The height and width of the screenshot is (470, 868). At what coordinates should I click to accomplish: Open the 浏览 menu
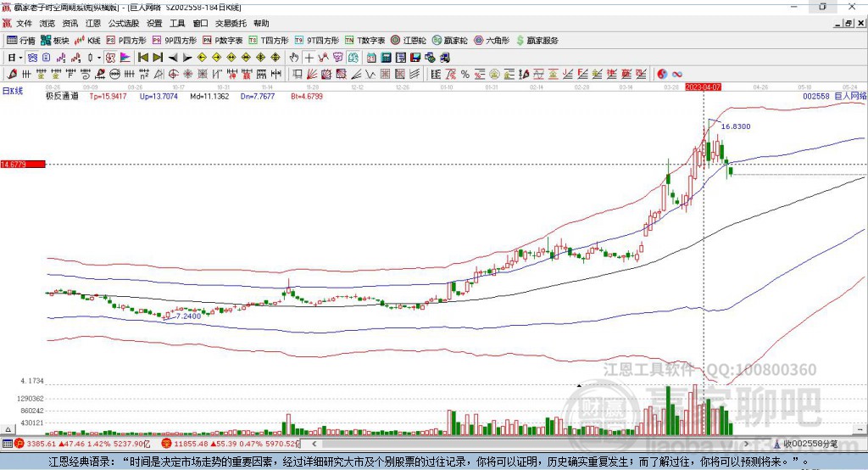point(47,23)
